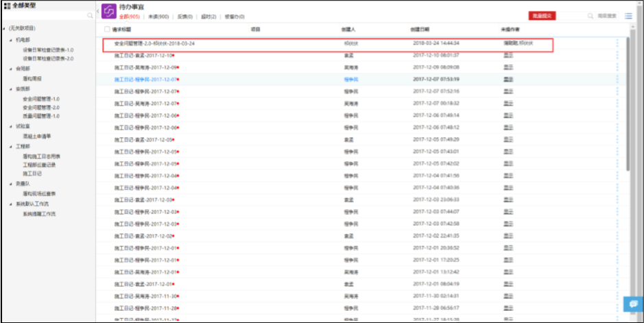Click 显示 link in the 08:01:37 row
This screenshot has width=644, height=323.
(x=508, y=56)
